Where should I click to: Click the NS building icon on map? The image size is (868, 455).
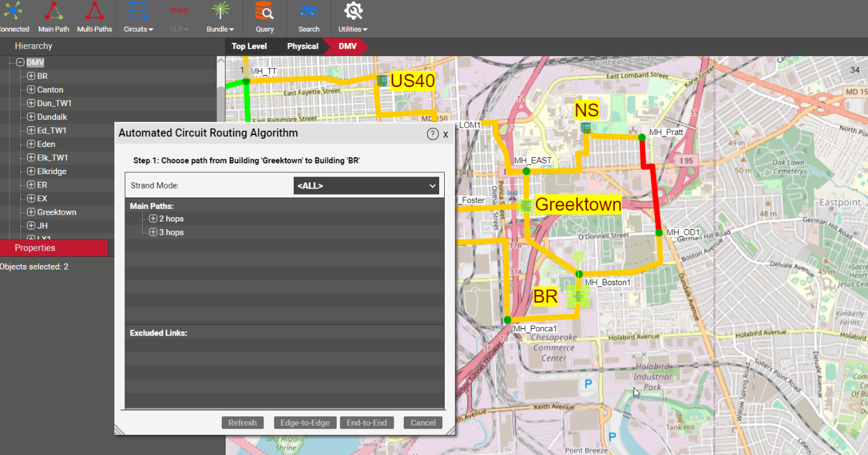tap(586, 128)
